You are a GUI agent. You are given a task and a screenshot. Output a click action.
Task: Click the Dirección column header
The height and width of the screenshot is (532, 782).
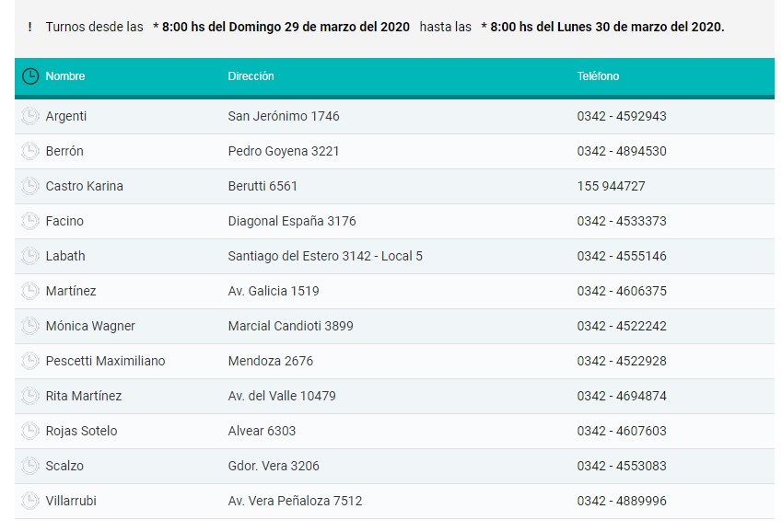[x=251, y=76]
